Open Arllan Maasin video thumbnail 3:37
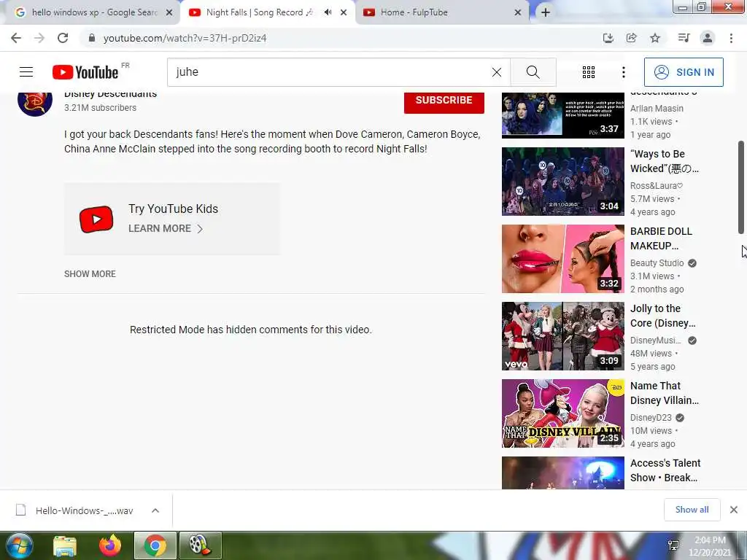The image size is (747, 560). (x=562, y=115)
